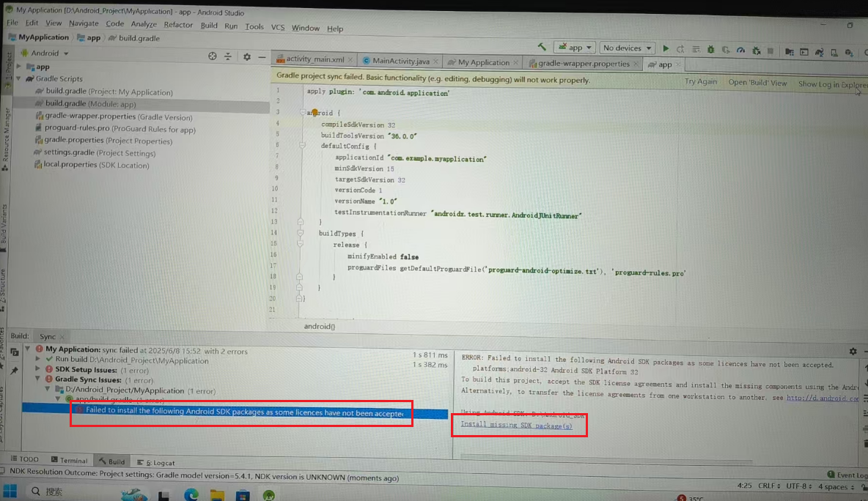Viewport: 868px width, 501px height.
Task: Open the app run configuration dropdown
Action: (x=575, y=48)
